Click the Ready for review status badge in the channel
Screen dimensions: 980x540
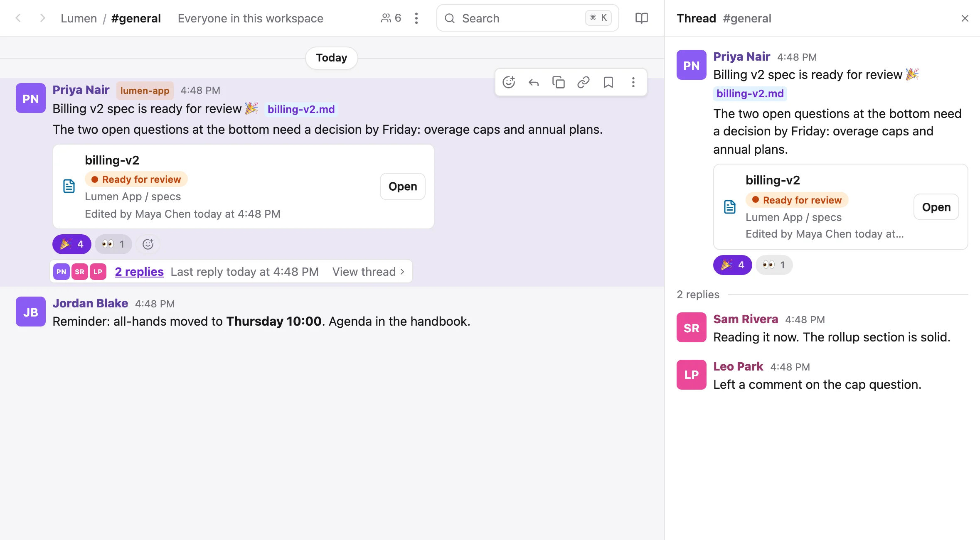[x=136, y=179]
